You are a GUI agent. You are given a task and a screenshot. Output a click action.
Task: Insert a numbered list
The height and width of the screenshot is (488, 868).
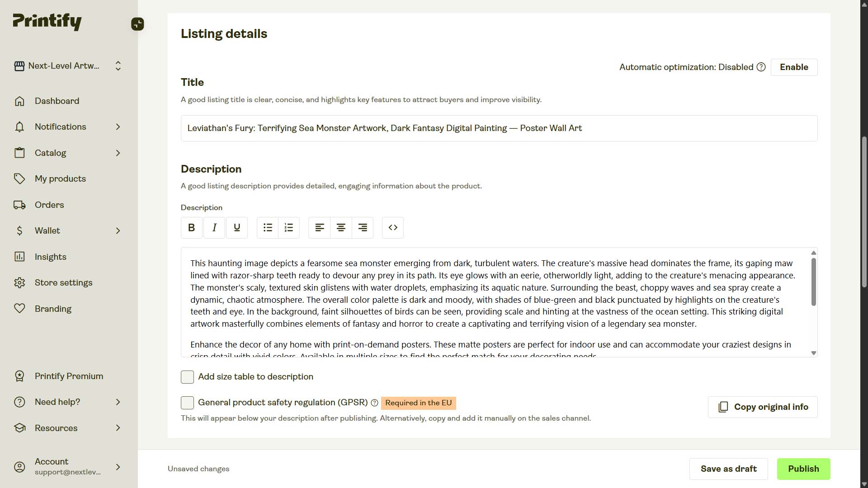[288, 228]
